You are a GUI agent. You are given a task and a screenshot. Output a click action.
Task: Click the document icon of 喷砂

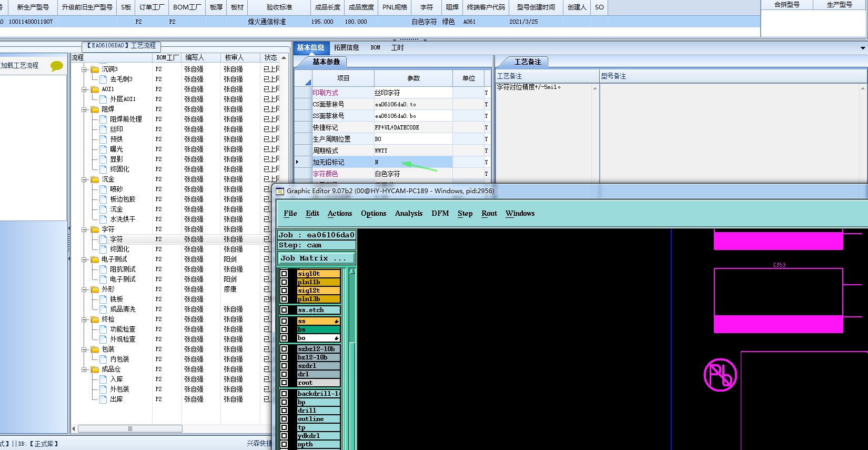click(x=103, y=189)
